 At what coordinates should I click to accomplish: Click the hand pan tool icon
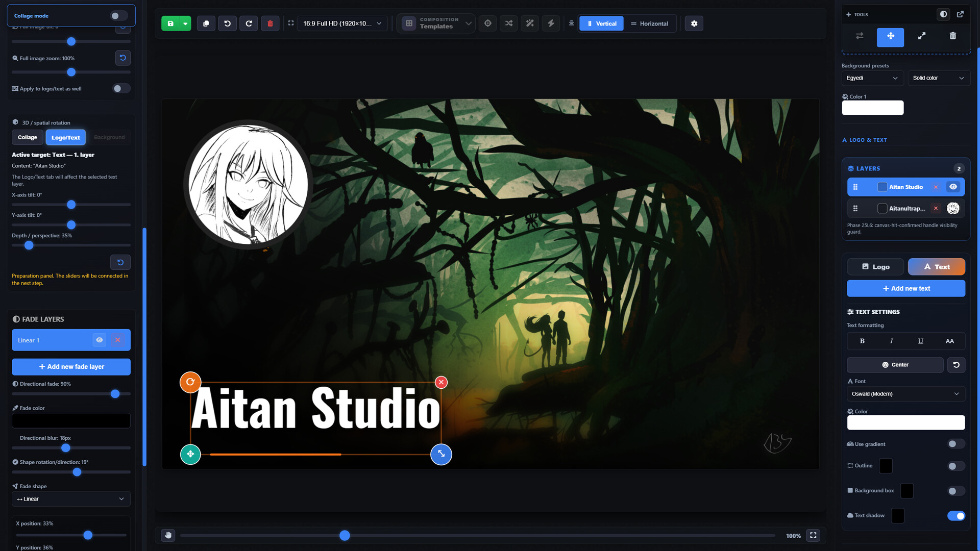click(x=168, y=535)
